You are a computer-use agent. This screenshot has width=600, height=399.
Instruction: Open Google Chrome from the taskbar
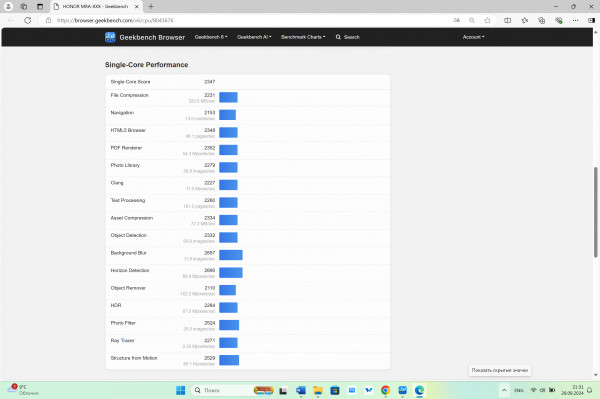pyautogui.click(x=385, y=390)
